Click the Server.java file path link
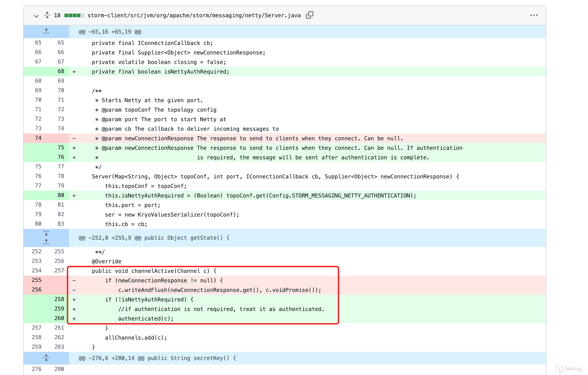Viewport: 588px width, 375px height. tap(194, 15)
